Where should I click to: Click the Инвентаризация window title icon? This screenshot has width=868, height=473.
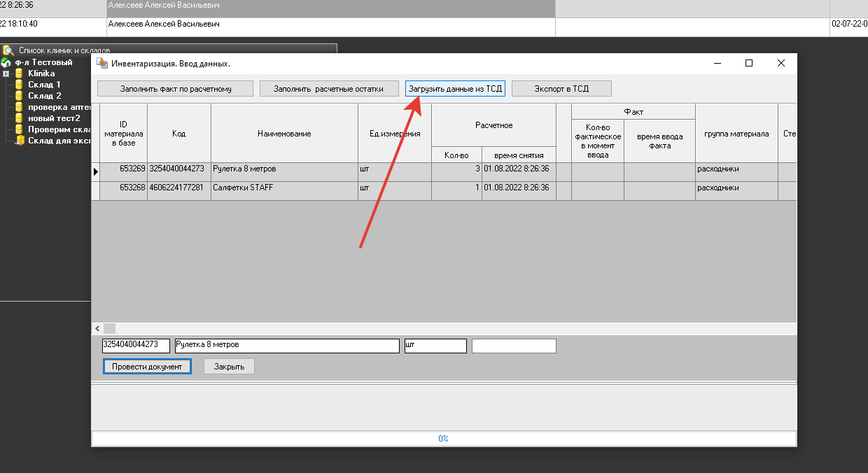[102, 64]
